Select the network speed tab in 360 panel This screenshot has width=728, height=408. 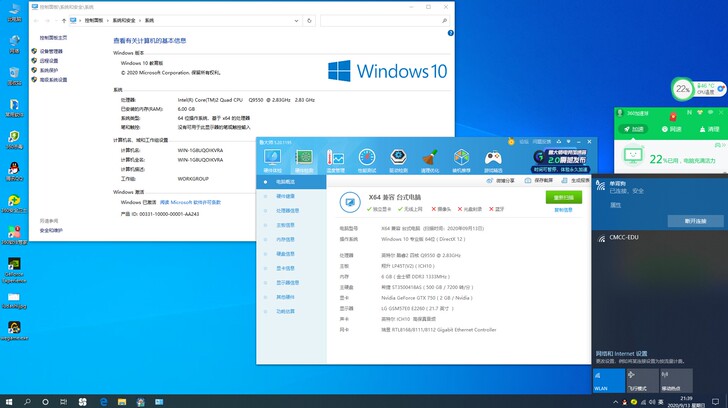tap(671, 129)
